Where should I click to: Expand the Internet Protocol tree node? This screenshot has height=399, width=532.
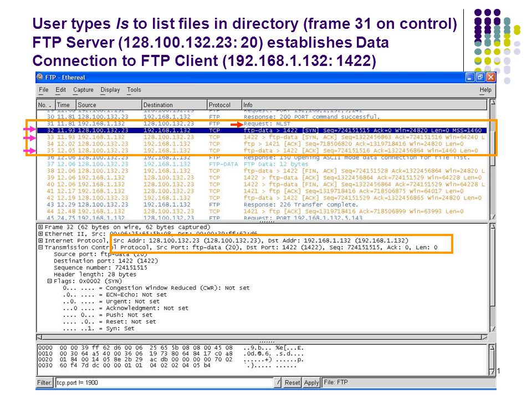click(40, 241)
